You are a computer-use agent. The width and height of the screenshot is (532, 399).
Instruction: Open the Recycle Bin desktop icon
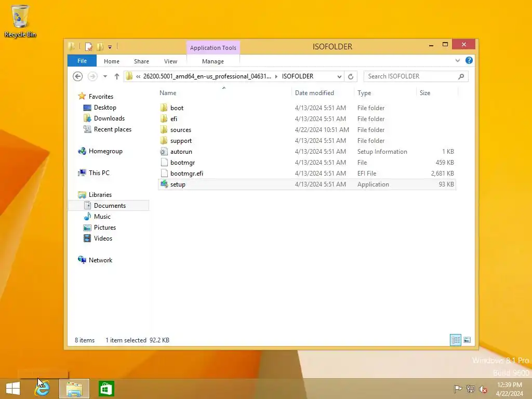coord(20,21)
